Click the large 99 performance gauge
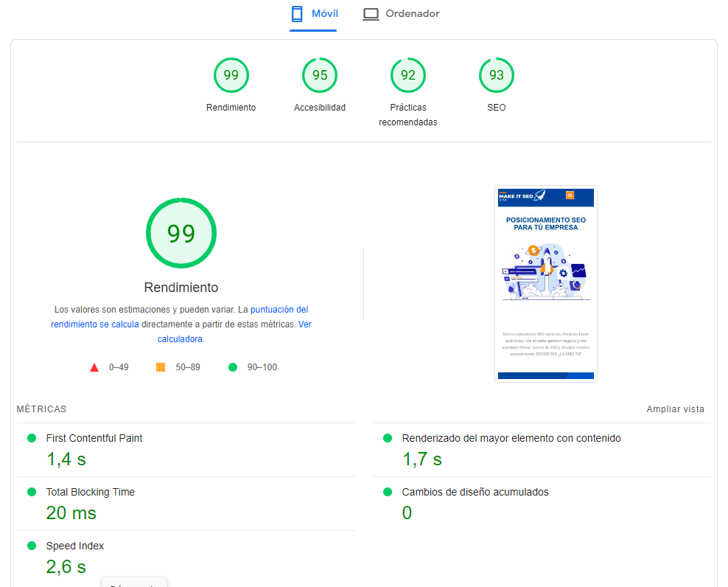Viewport: 728px width, 587px height. coord(181,233)
